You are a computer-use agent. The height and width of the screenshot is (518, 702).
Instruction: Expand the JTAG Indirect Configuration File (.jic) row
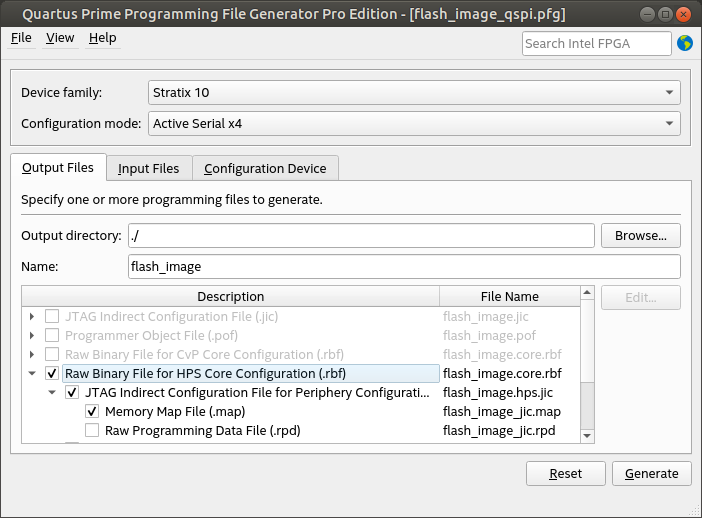(x=32, y=317)
